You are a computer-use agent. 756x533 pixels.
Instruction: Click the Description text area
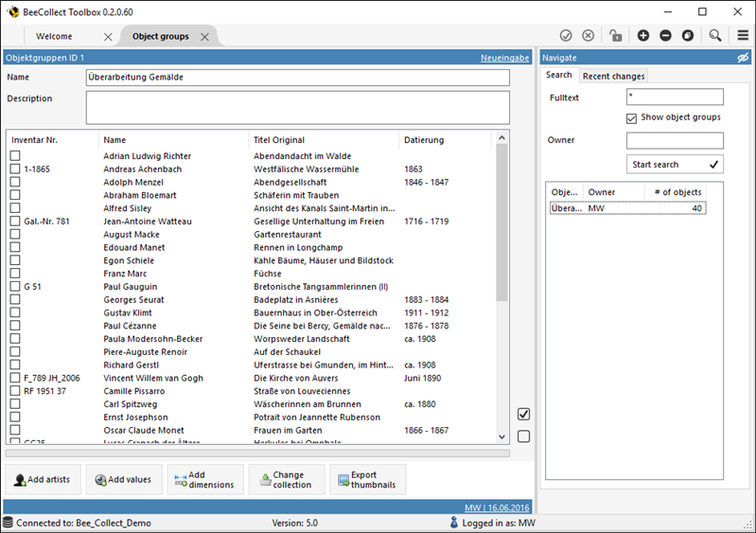(x=297, y=108)
